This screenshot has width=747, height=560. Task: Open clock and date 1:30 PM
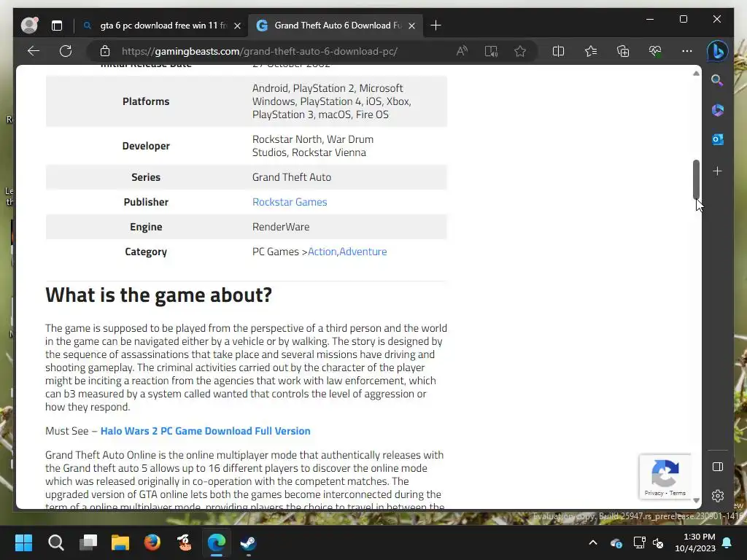point(694,542)
